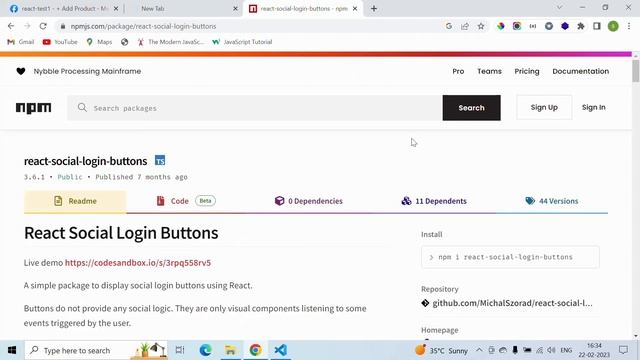The width and height of the screenshot is (640, 360).
Task: Click the black Search button
Action: click(471, 108)
